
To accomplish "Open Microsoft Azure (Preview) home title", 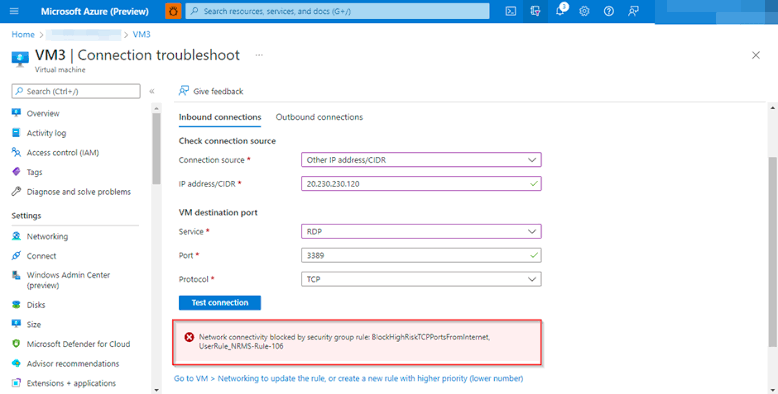I will coord(94,11).
